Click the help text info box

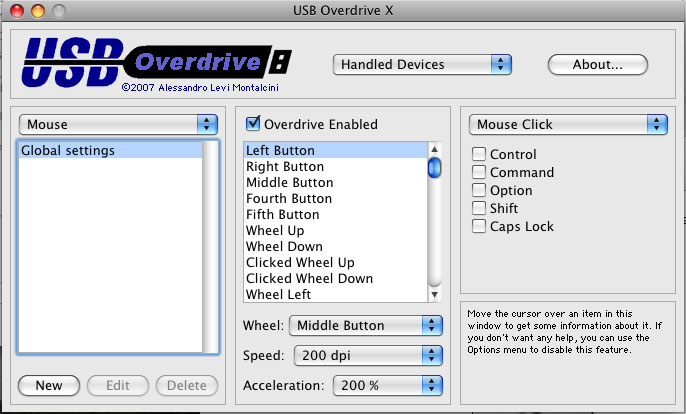pos(568,352)
